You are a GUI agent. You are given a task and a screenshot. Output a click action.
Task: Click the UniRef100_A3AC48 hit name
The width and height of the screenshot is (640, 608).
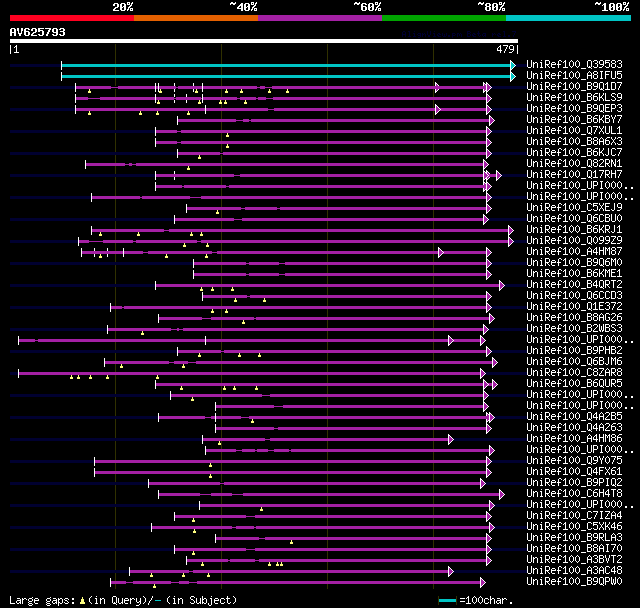574,571
